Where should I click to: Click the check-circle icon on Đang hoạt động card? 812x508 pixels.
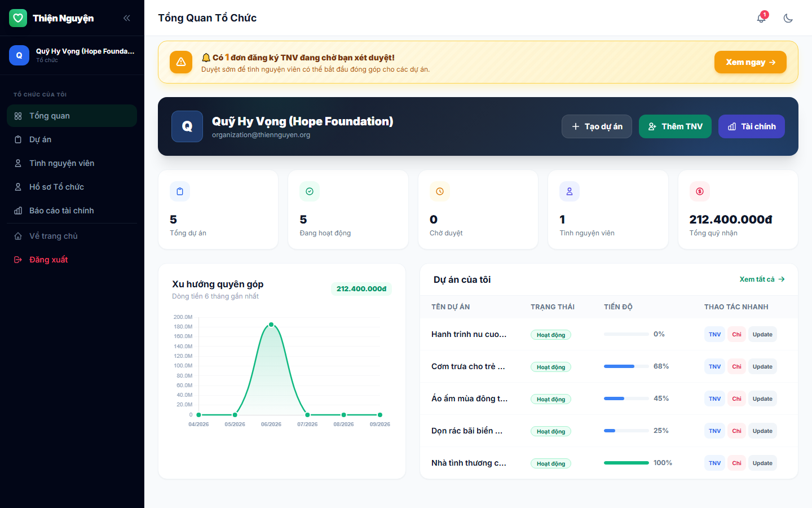tap(310, 191)
